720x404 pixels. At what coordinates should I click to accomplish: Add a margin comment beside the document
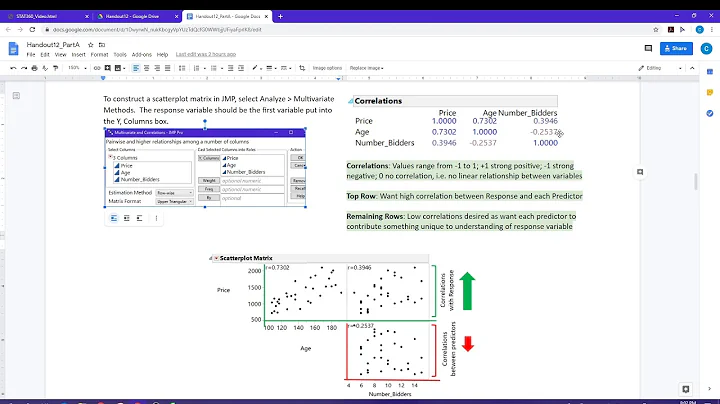(640, 172)
